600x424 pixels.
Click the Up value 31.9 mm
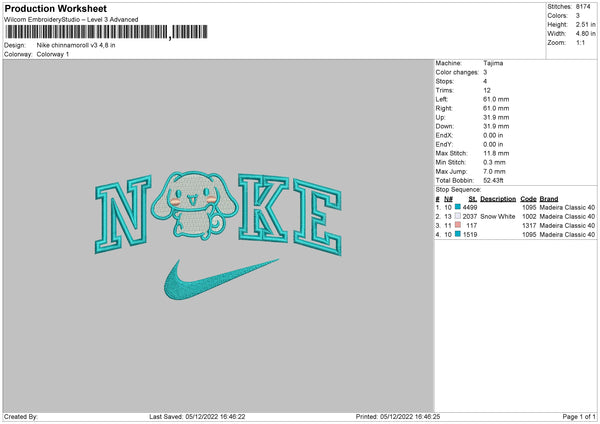[x=496, y=117]
